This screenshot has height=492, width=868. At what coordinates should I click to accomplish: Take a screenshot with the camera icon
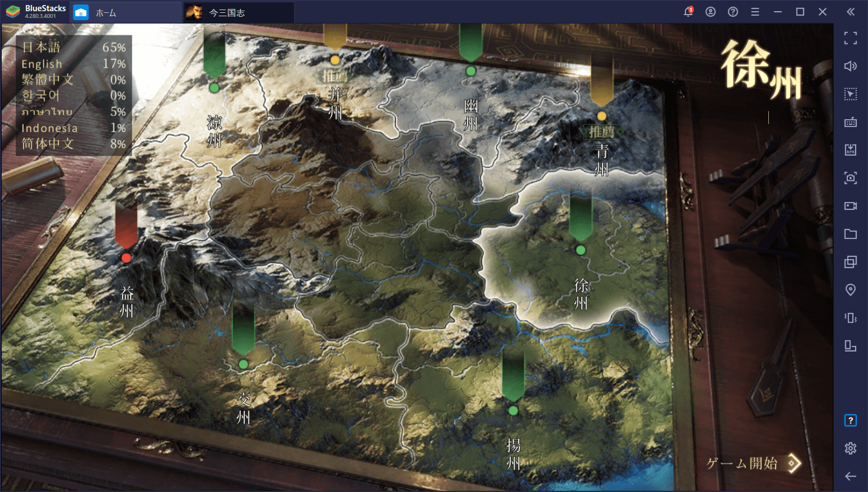pyautogui.click(x=851, y=178)
